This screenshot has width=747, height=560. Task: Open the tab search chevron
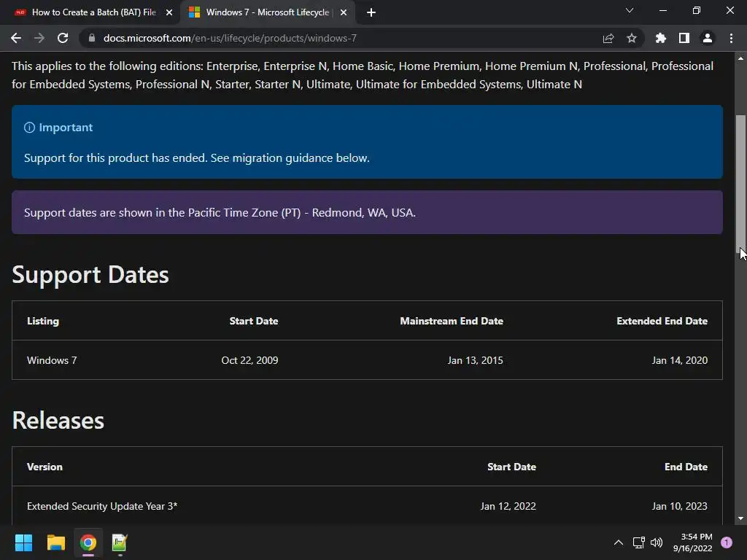coord(630,10)
